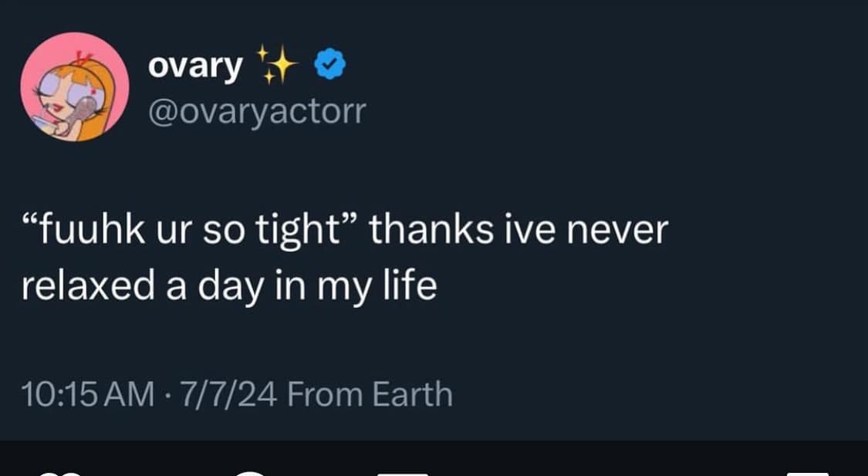Click the circular action icon below the tweet text
Viewport: 868px width, 476px height.
point(247,472)
